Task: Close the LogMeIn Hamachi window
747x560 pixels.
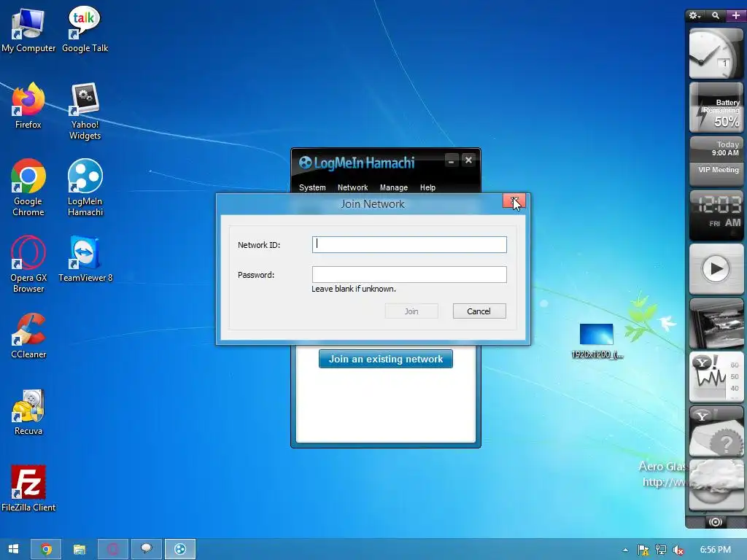Action: [469, 160]
